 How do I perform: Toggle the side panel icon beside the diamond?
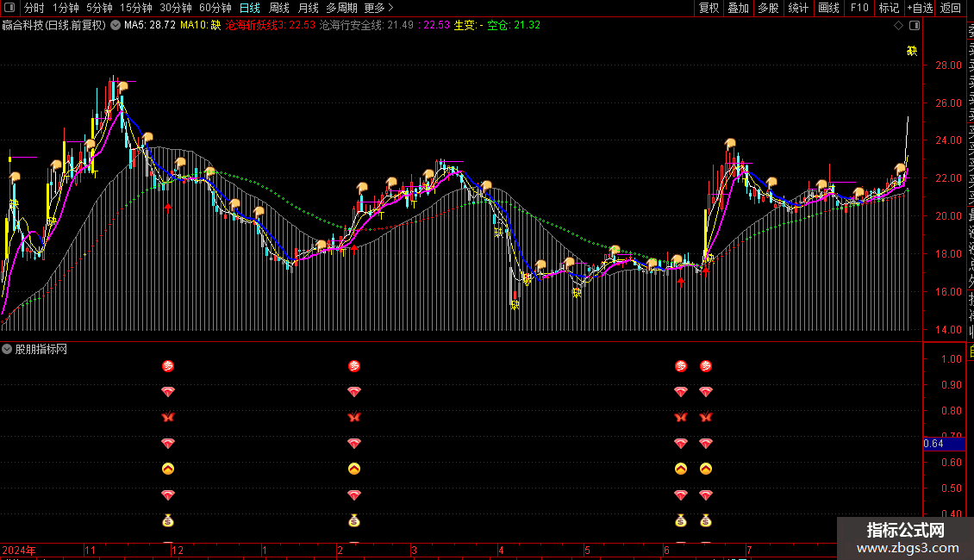pos(915,26)
